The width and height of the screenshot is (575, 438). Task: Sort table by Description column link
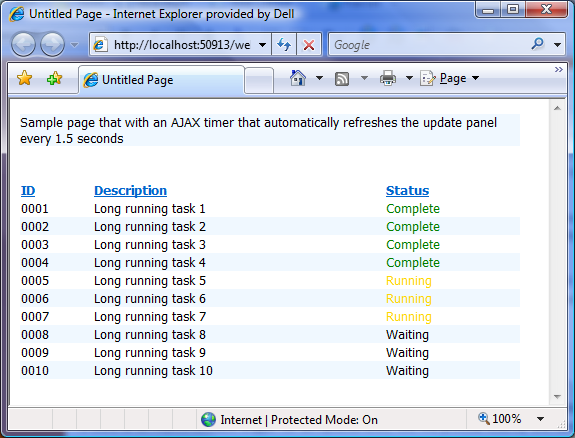130,191
